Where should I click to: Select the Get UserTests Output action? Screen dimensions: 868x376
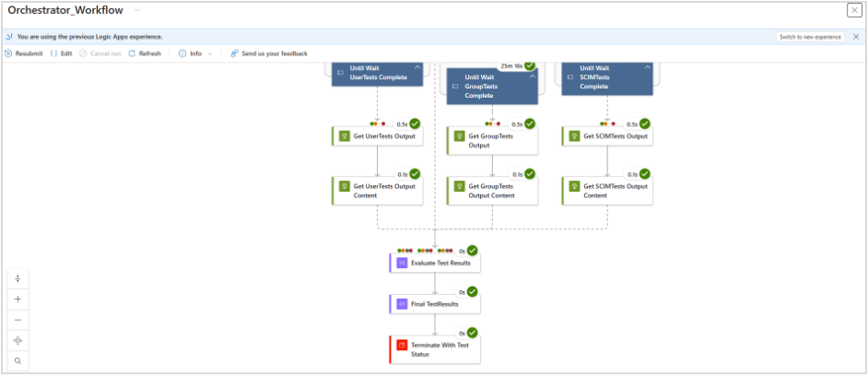(x=378, y=136)
